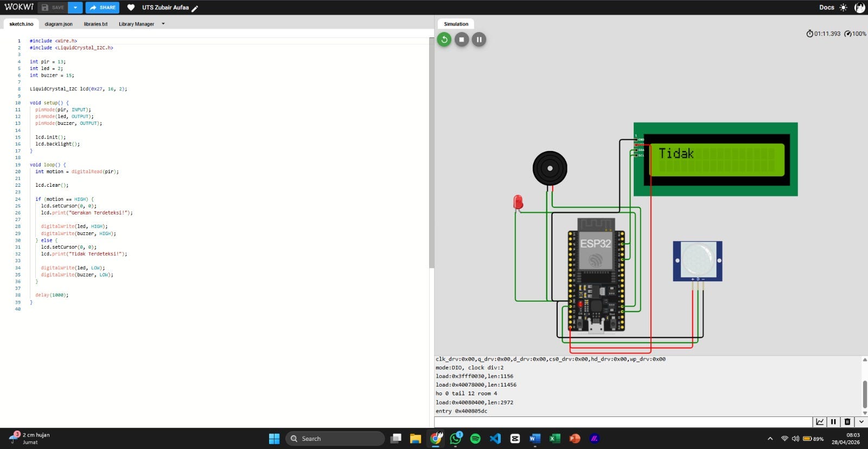Click the battery 89% indicator
This screenshot has height=449, width=868.
point(813,439)
